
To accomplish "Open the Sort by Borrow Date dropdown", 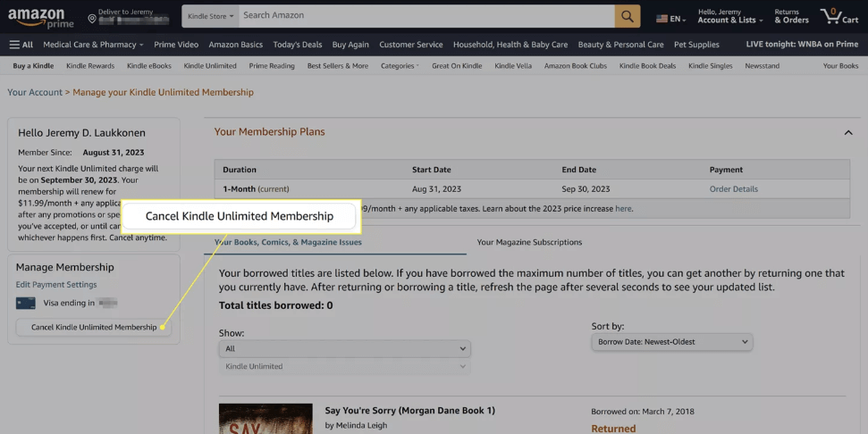I will point(671,342).
